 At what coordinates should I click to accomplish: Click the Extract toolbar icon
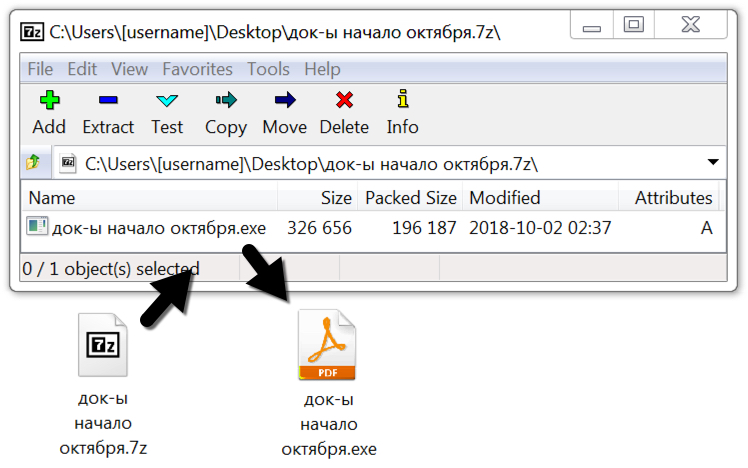pos(108,100)
